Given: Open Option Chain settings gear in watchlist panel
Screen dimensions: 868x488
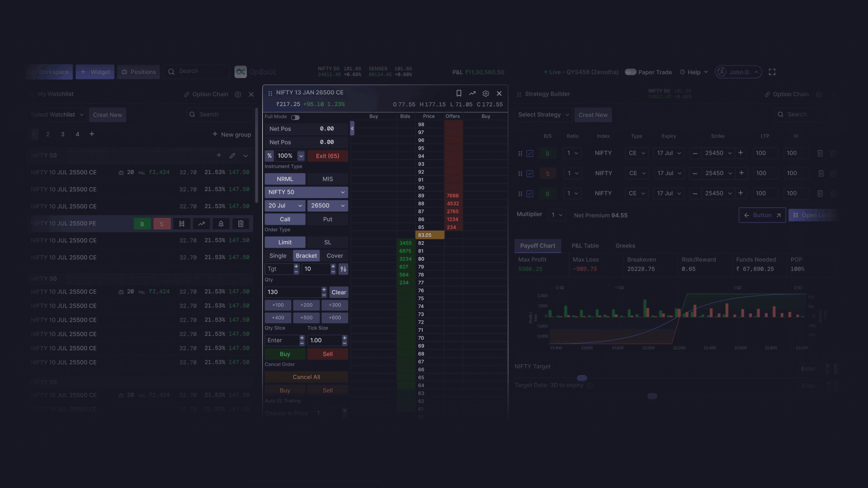Looking at the screenshot, I should click(x=238, y=94).
